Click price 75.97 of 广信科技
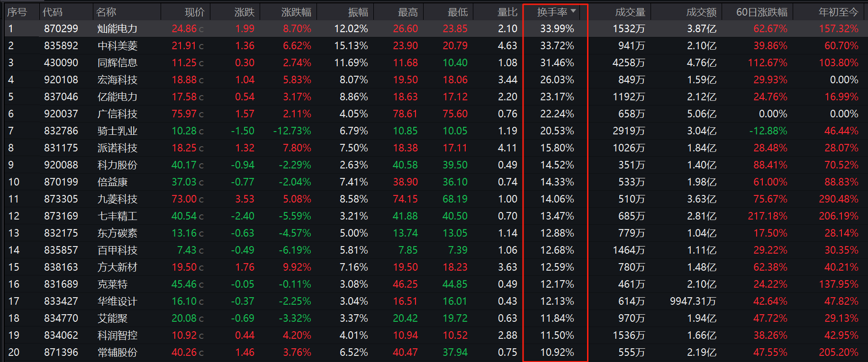868x362 pixels. pyautogui.click(x=184, y=114)
